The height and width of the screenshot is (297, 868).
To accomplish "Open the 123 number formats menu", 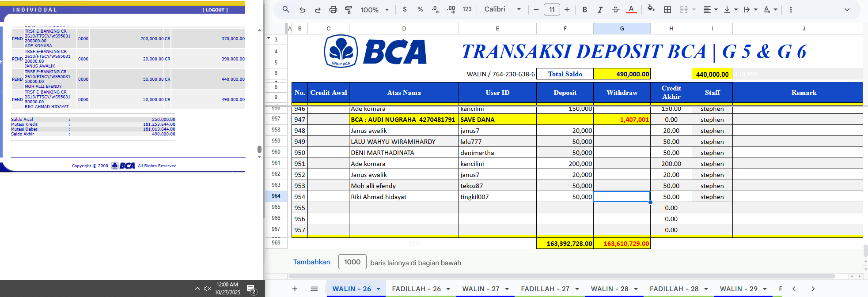I will 467,9.
